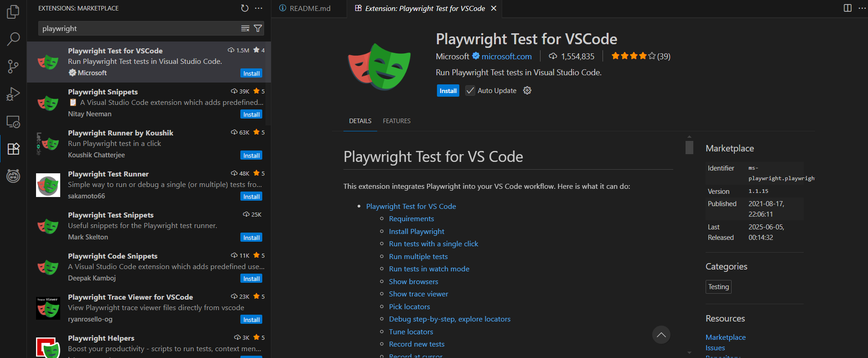The width and height of the screenshot is (868, 358).
Task: Open microsoft.com publisher link
Action: 507,56
